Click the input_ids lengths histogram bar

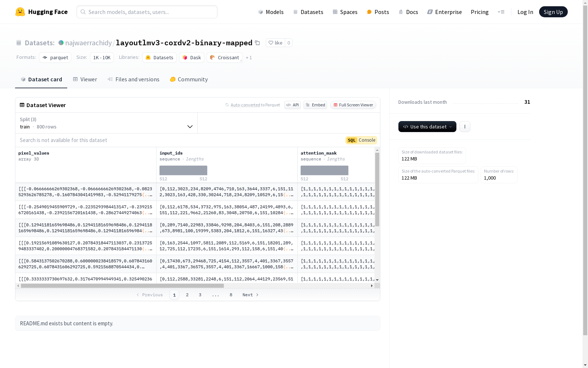(x=183, y=170)
